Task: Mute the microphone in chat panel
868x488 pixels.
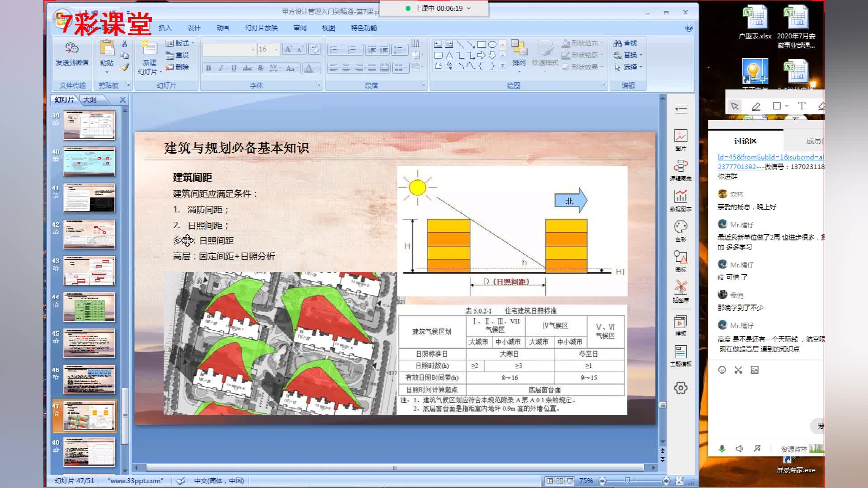Action: [722, 449]
